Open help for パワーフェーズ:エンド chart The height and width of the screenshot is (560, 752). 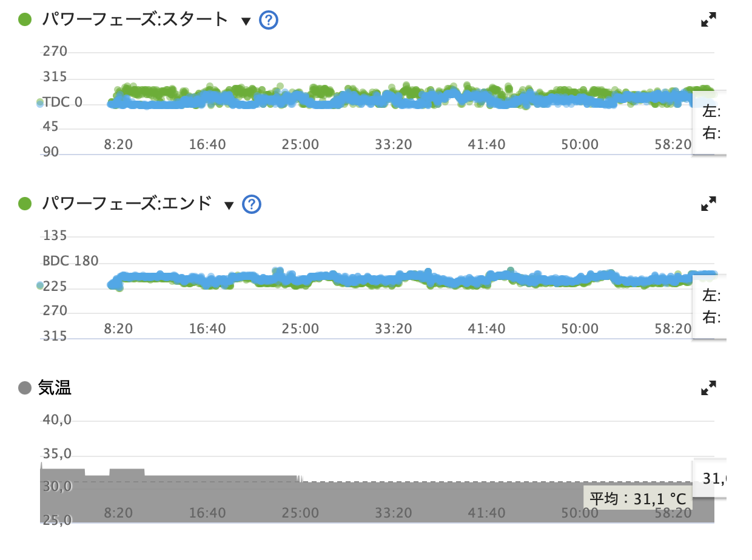[251, 205]
